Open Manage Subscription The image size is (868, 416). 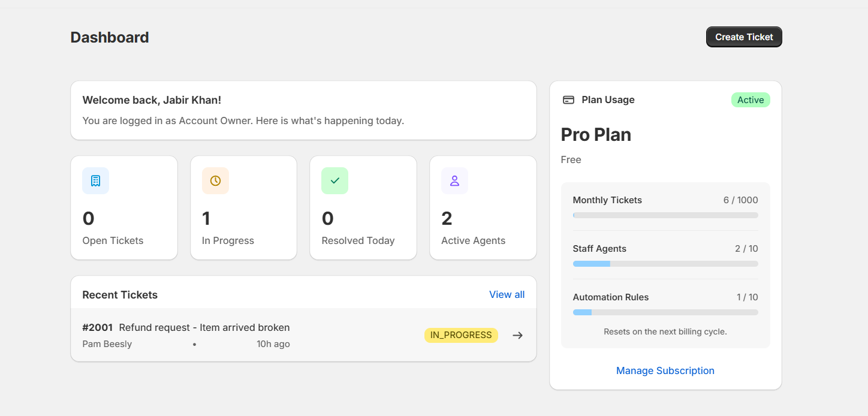click(x=665, y=370)
